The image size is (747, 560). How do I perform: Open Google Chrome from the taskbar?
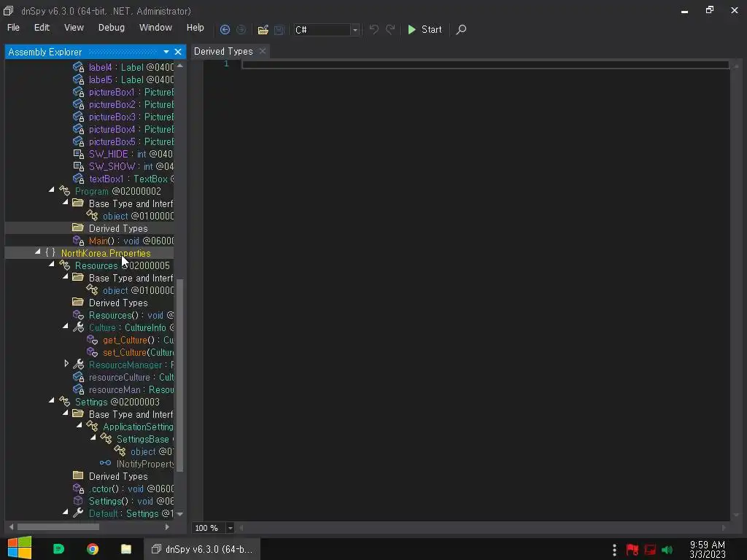pos(93,549)
